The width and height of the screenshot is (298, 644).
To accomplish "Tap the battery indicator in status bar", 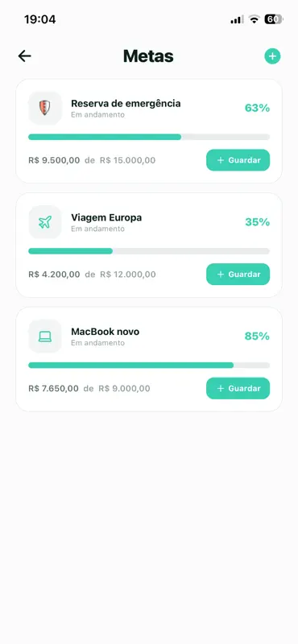I will (x=274, y=19).
